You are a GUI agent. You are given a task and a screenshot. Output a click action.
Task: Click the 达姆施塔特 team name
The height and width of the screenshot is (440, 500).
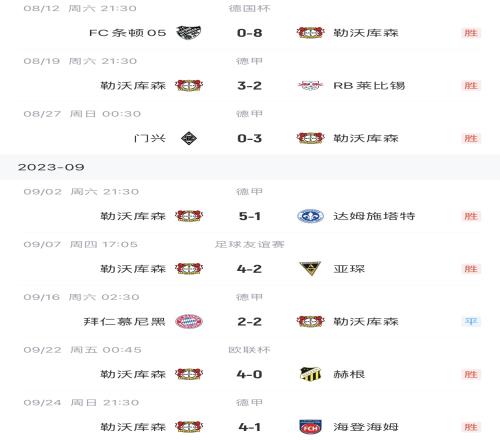[374, 216]
